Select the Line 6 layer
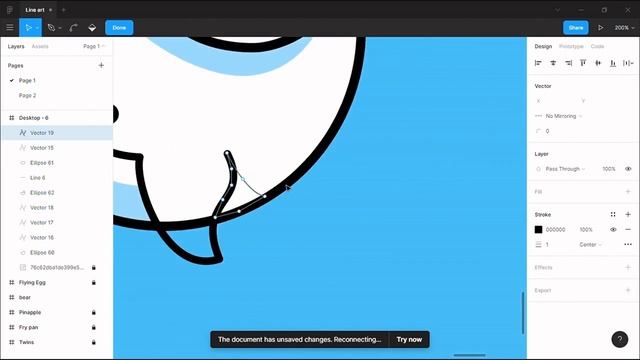This screenshot has width=640, height=360. tap(56, 178)
